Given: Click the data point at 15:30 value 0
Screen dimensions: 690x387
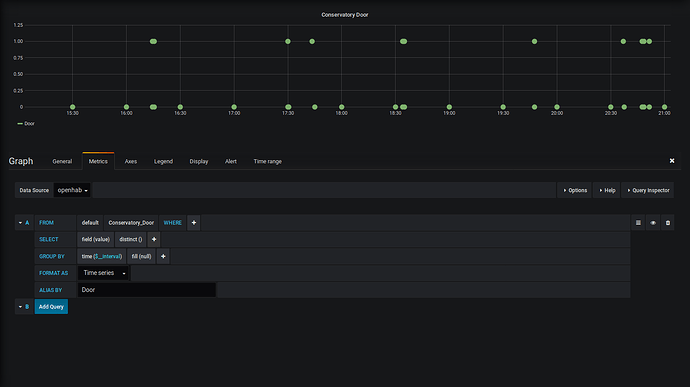Looking at the screenshot, I should 73,107.
